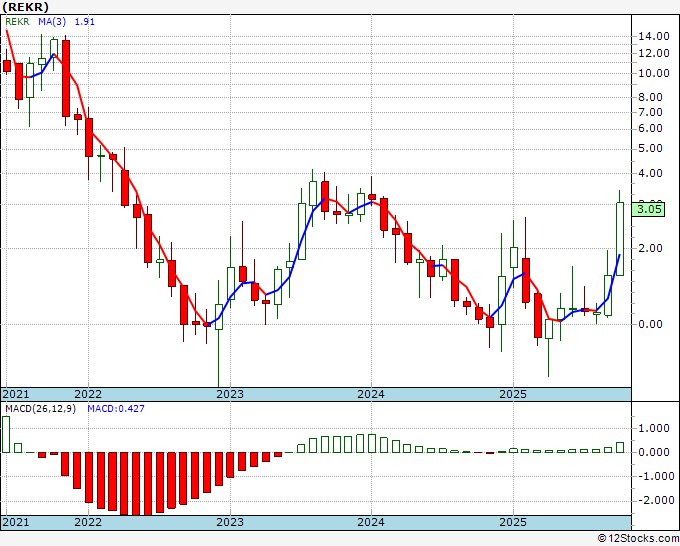Click the (REKR) chart title

[25, 7]
